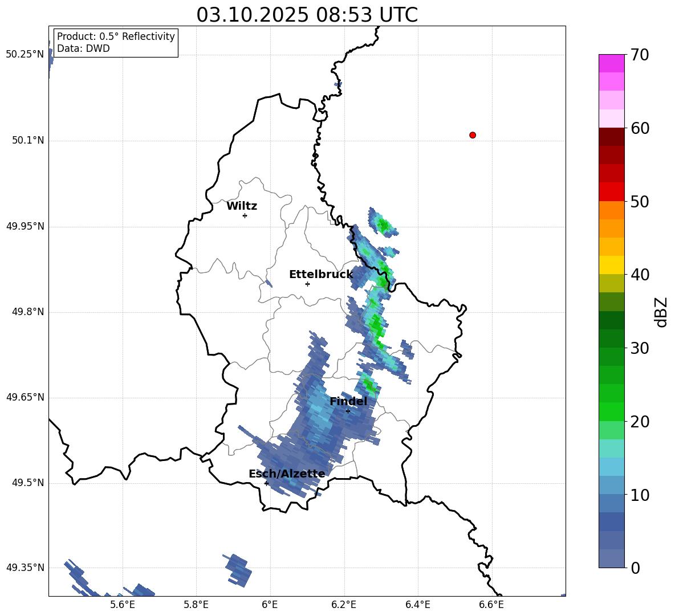Click the 6.4°E longitude label
This screenshot has height=616, width=675.
(x=417, y=605)
